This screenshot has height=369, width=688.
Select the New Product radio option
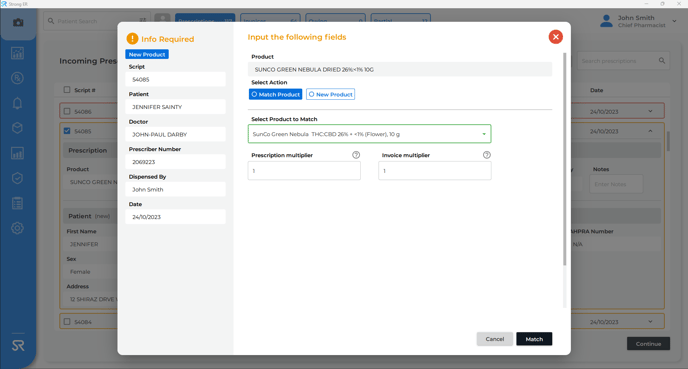(x=330, y=94)
